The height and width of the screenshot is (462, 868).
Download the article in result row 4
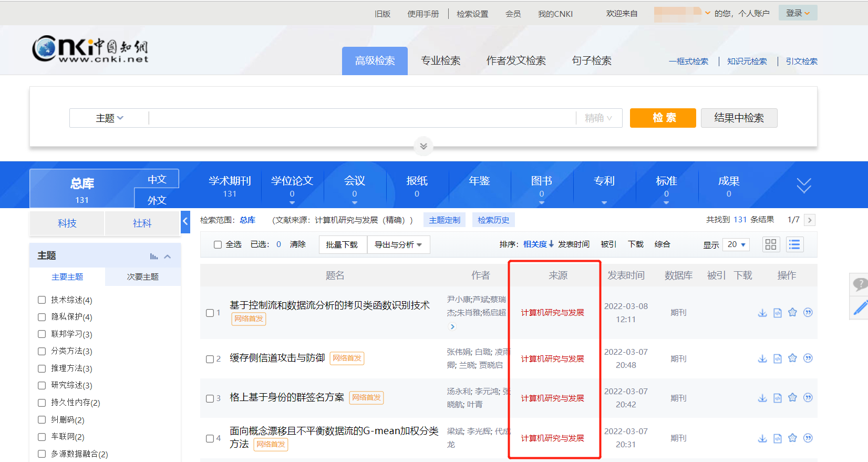point(762,438)
